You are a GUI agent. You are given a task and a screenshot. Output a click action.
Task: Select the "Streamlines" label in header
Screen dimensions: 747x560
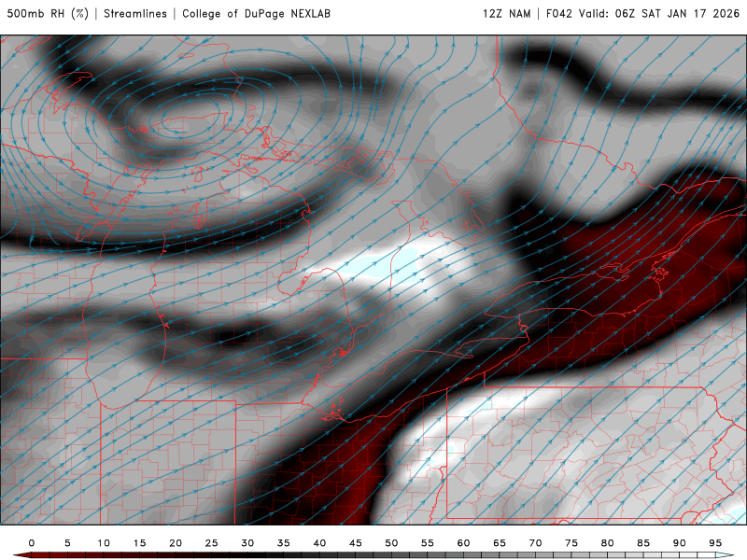[135, 14]
